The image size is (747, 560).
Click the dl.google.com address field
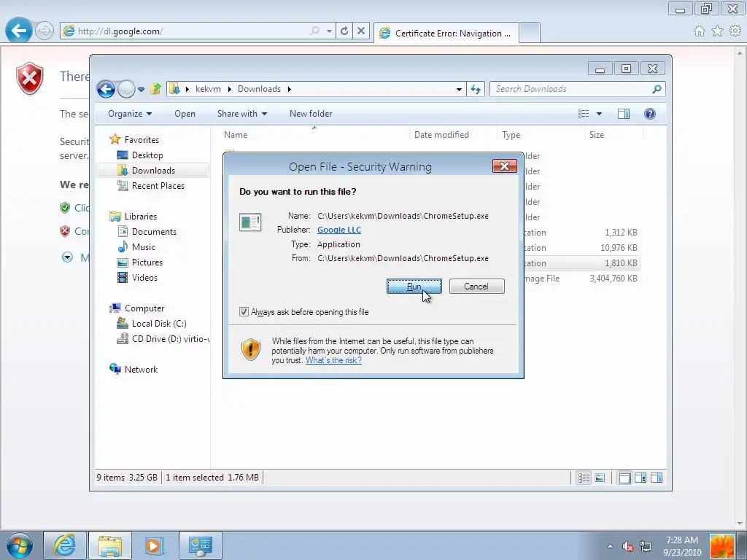click(x=190, y=31)
